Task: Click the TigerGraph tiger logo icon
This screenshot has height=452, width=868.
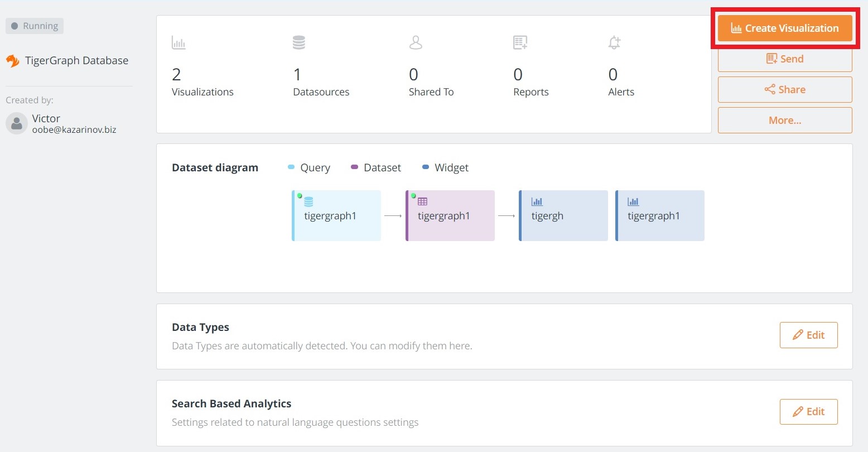Action: [13, 61]
